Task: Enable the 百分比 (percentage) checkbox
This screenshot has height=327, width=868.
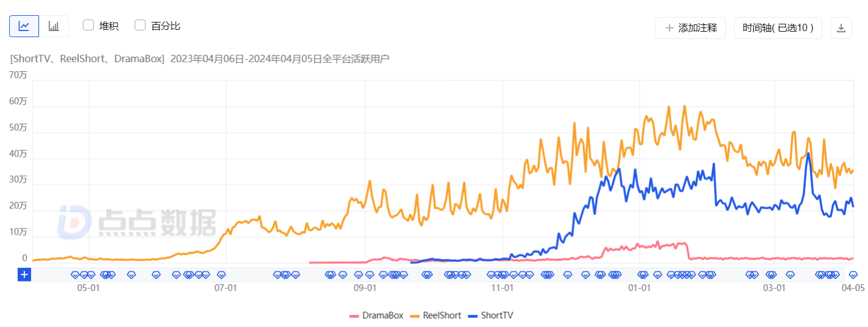Action: [x=140, y=26]
